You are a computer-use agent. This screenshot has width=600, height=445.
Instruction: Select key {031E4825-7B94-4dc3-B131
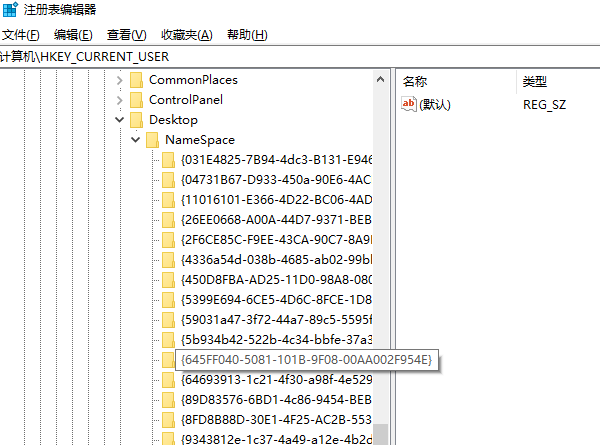tap(276, 160)
